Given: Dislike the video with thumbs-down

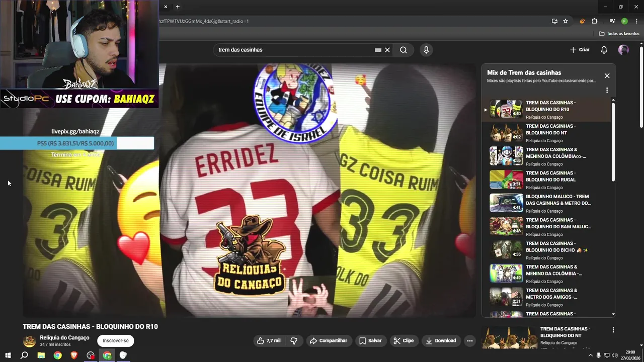Looking at the screenshot, I should [x=294, y=340].
